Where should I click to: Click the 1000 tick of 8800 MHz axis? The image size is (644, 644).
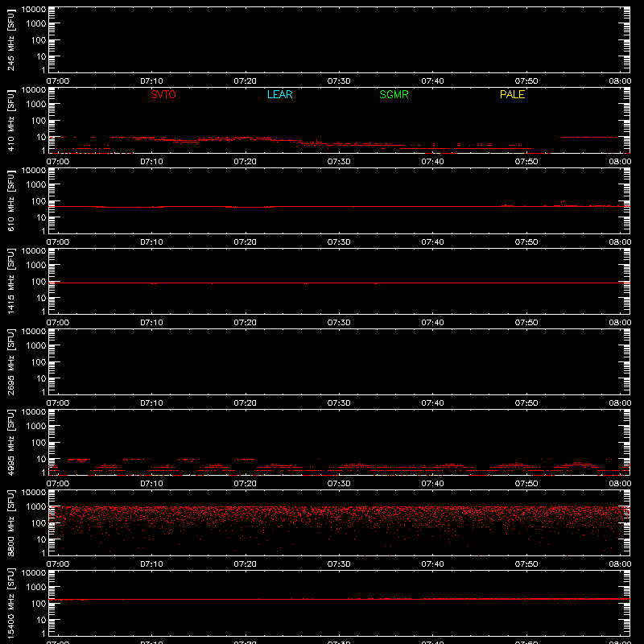coord(35,507)
